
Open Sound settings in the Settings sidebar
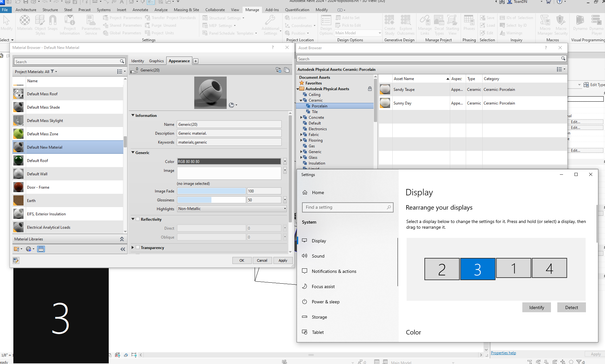tap(318, 256)
